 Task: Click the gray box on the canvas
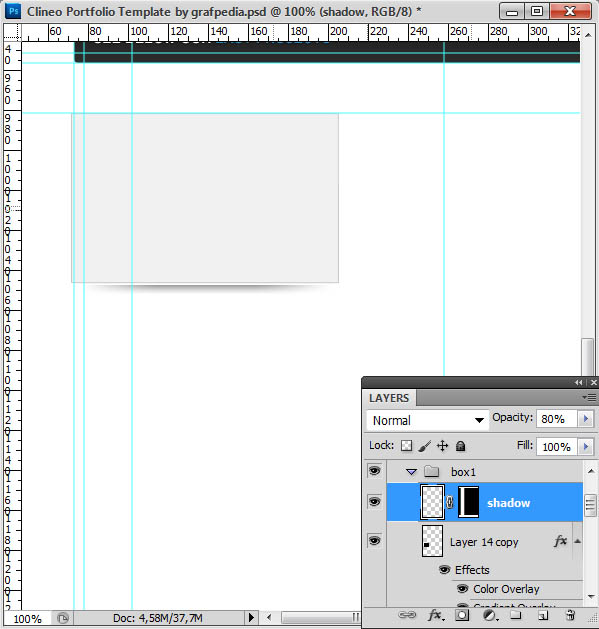pos(205,198)
